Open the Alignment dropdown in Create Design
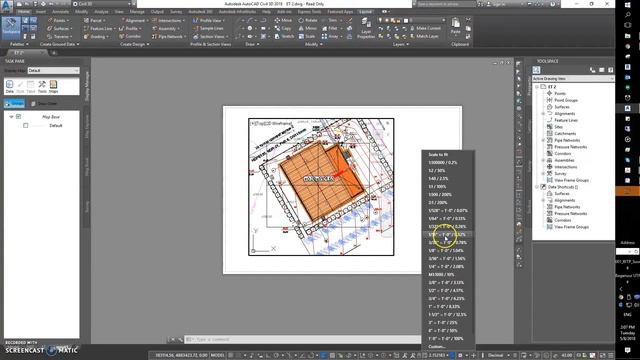The height and width of the screenshot is (360, 640). point(134,20)
